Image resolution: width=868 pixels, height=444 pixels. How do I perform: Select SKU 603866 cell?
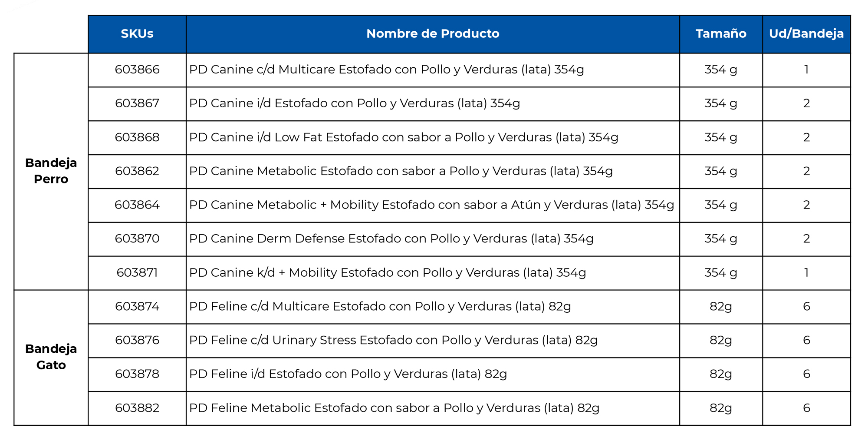[137, 70]
